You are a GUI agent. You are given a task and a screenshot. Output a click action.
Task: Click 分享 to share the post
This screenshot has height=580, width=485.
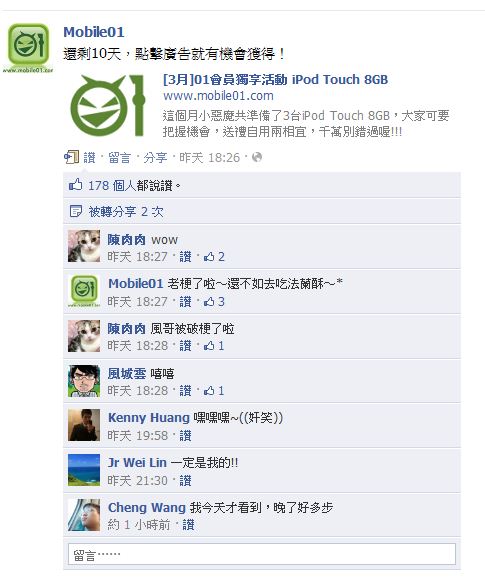pos(155,158)
